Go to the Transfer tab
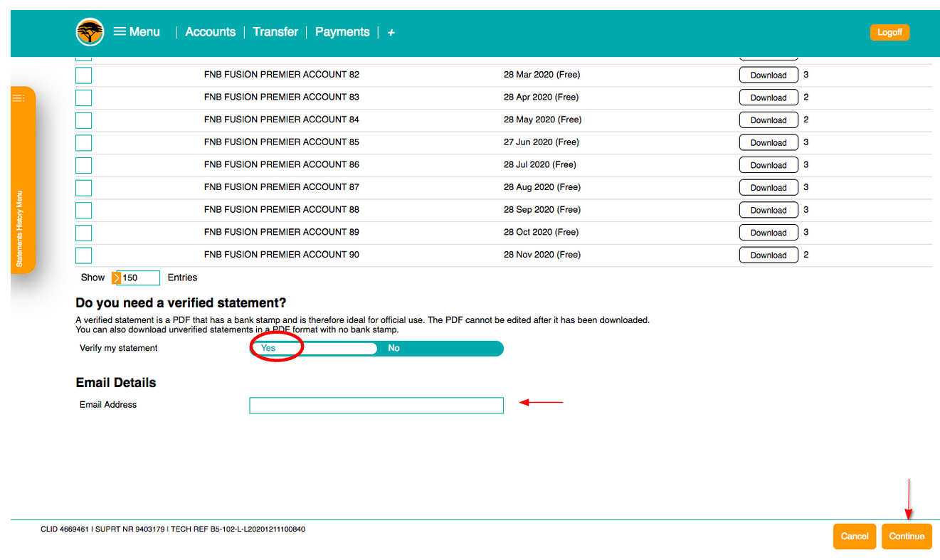The image size is (940, 560). [275, 32]
